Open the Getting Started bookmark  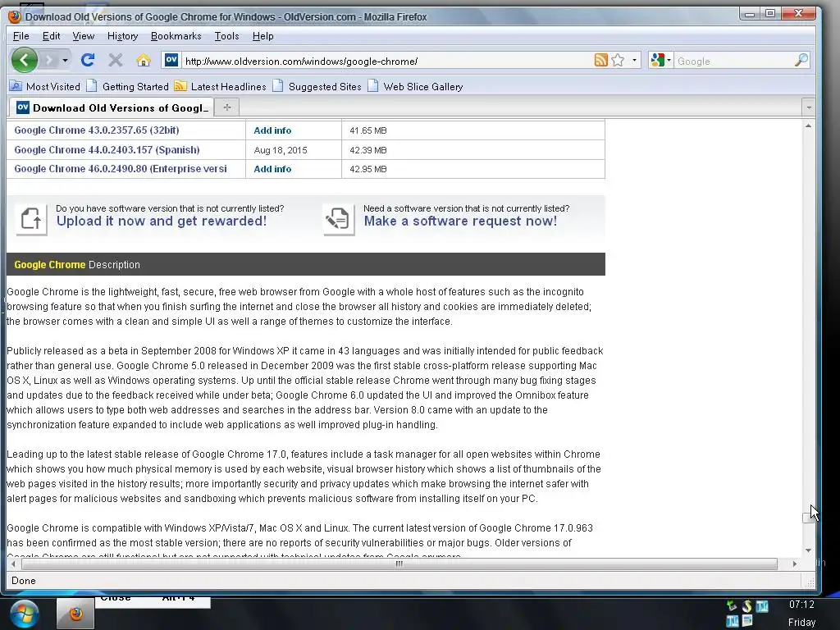(x=127, y=86)
